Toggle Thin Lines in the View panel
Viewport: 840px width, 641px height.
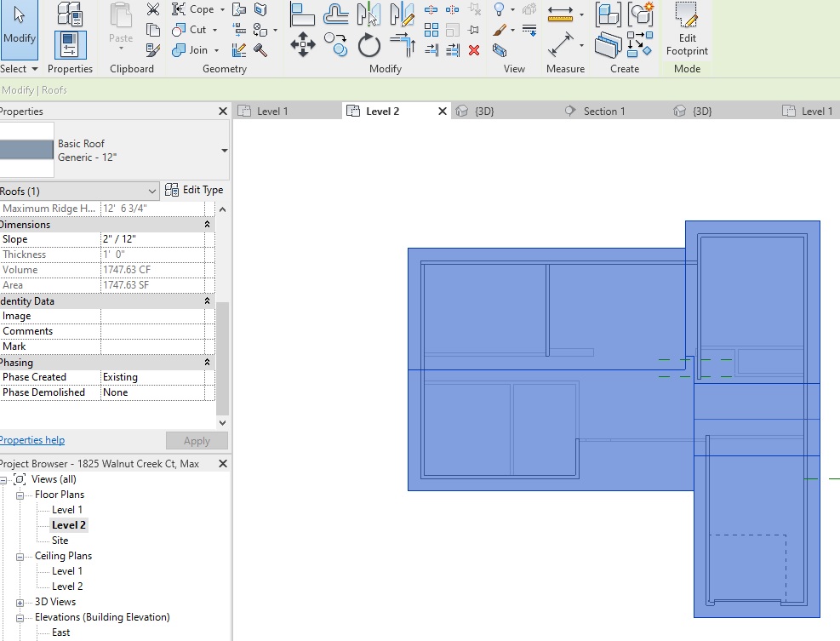click(x=529, y=28)
